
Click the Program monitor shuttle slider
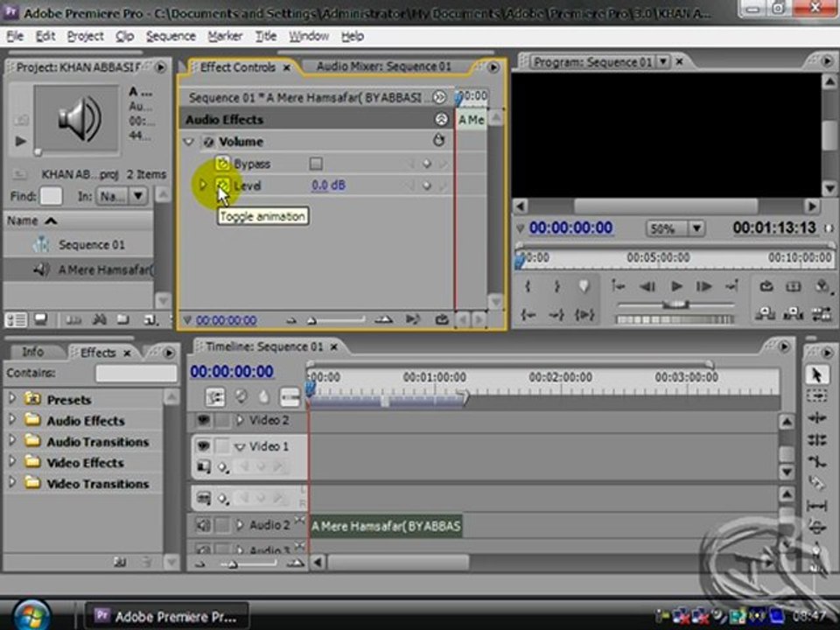point(676,304)
